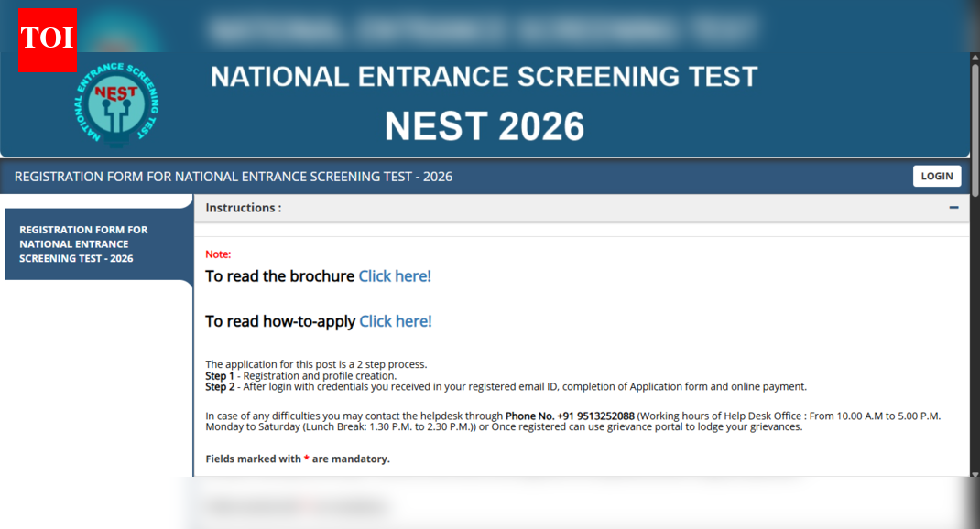Screen dimensions: 980x529
Task: Click the Step 2 login instruction line
Action: [x=506, y=387]
